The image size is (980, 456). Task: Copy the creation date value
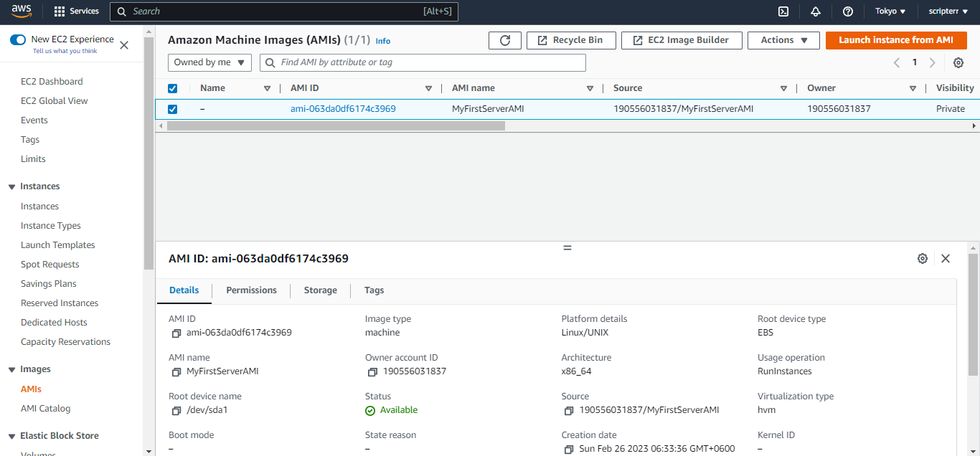coord(570,450)
